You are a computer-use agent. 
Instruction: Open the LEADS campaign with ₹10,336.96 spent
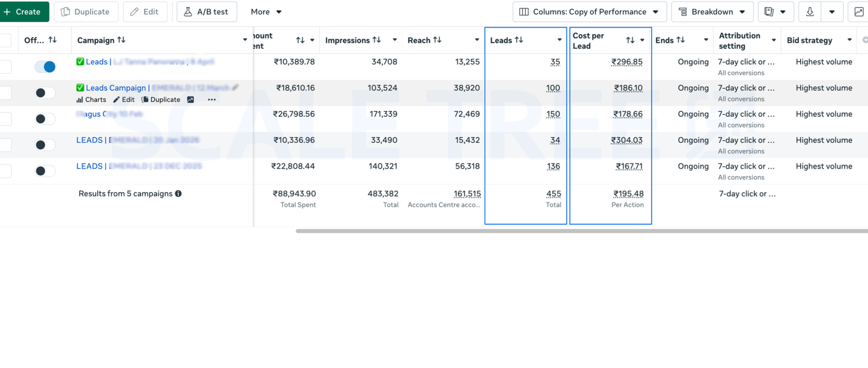point(138,140)
